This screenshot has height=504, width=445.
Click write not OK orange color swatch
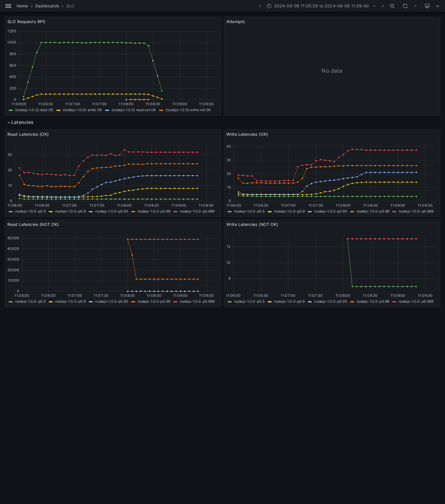pos(161,110)
